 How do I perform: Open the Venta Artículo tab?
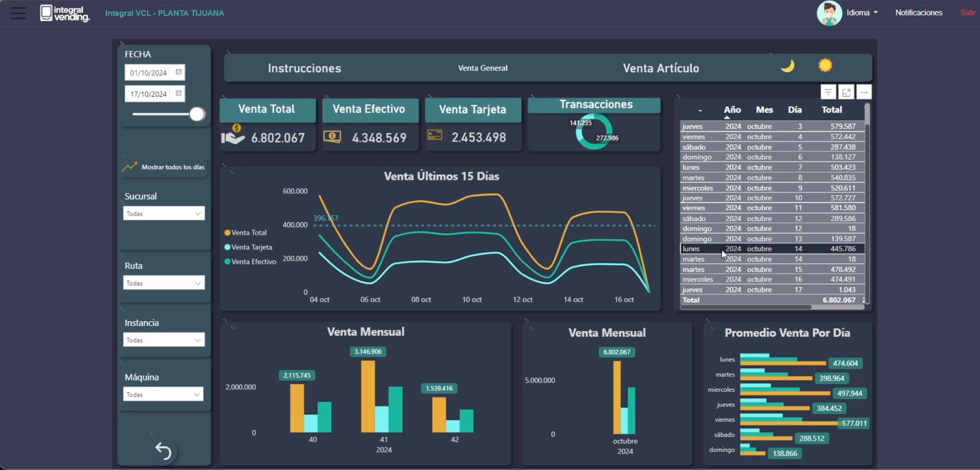[661, 68]
